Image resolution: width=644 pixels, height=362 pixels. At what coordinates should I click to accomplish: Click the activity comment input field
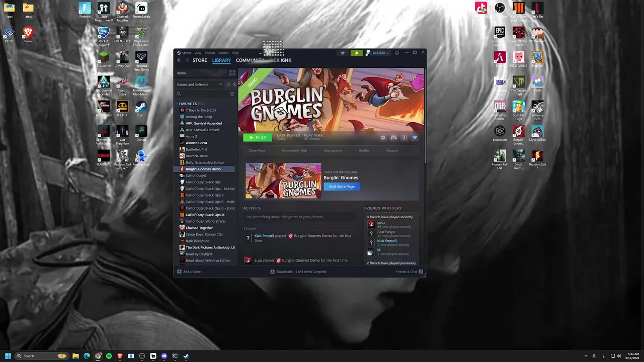point(301,217)
